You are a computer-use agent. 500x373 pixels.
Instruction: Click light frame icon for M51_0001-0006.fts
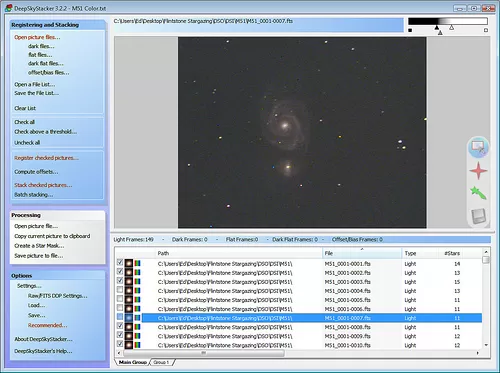pos(129,309)
